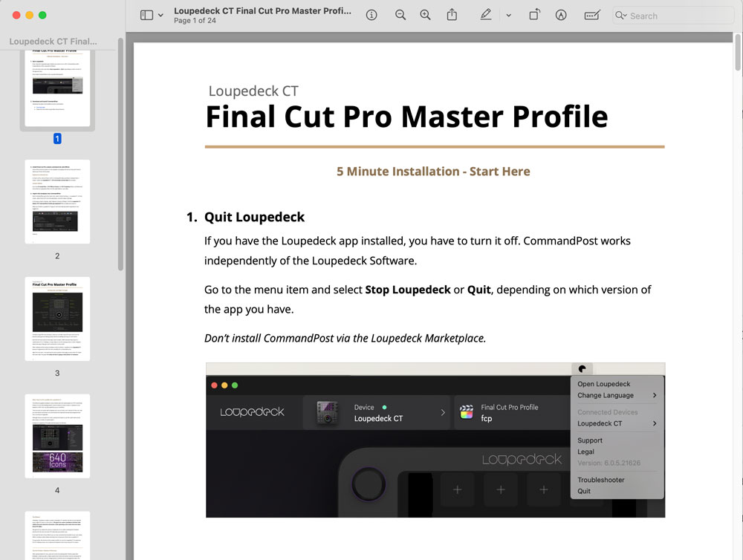The image size is (743, 560).
Task: Click 'Support' in the embedded menu
Action: [x=589, y=440]
